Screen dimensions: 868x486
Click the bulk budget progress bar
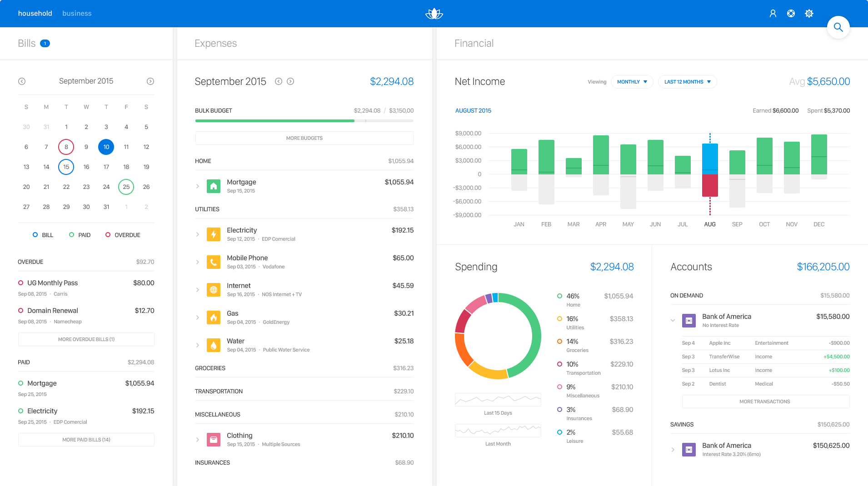pyautogui.click(x=304, y=121)
